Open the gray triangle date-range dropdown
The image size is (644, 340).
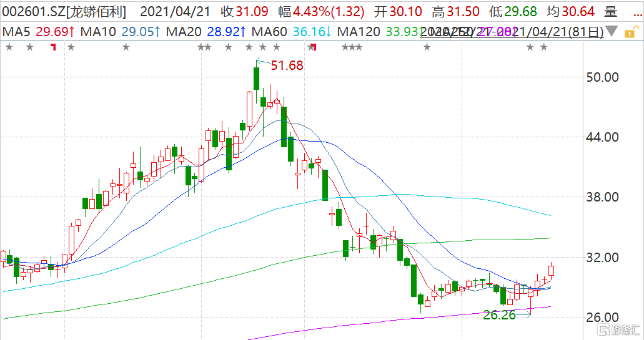pyautogui.click(x=612, y=31)
